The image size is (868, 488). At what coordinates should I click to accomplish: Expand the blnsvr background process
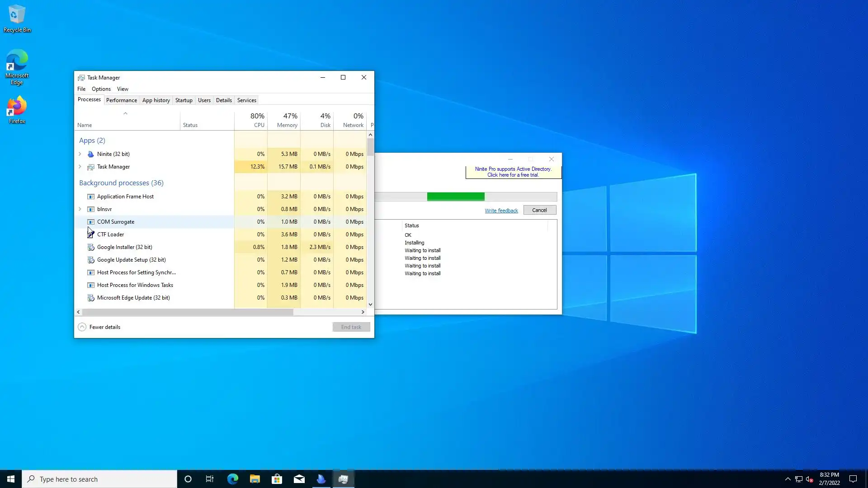(x=80, y=209)
